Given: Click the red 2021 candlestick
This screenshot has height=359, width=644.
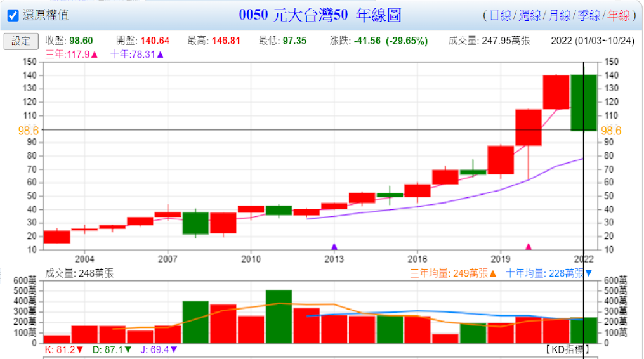Looking at the screenshot, I should click(556, 92).
